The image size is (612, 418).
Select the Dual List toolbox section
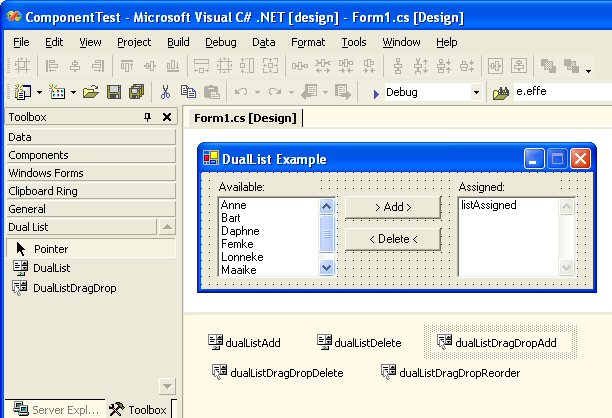point(81,227)
